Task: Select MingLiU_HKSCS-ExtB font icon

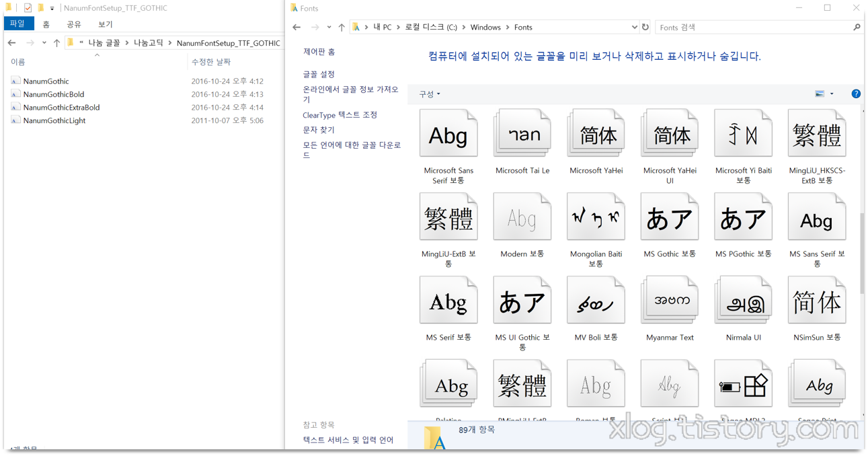Action: coord(817,134)
